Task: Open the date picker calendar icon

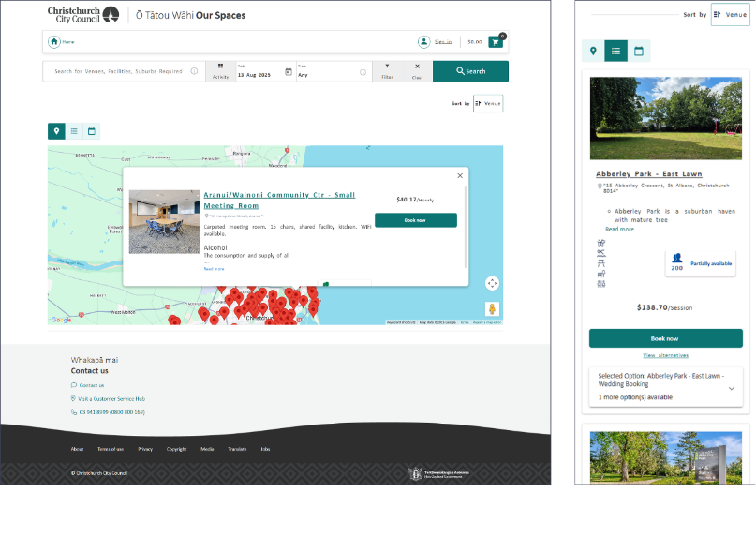Action: (x=289, y=72)
